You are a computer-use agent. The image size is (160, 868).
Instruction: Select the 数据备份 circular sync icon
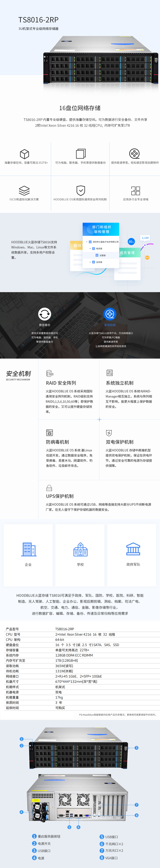point(45,314)
